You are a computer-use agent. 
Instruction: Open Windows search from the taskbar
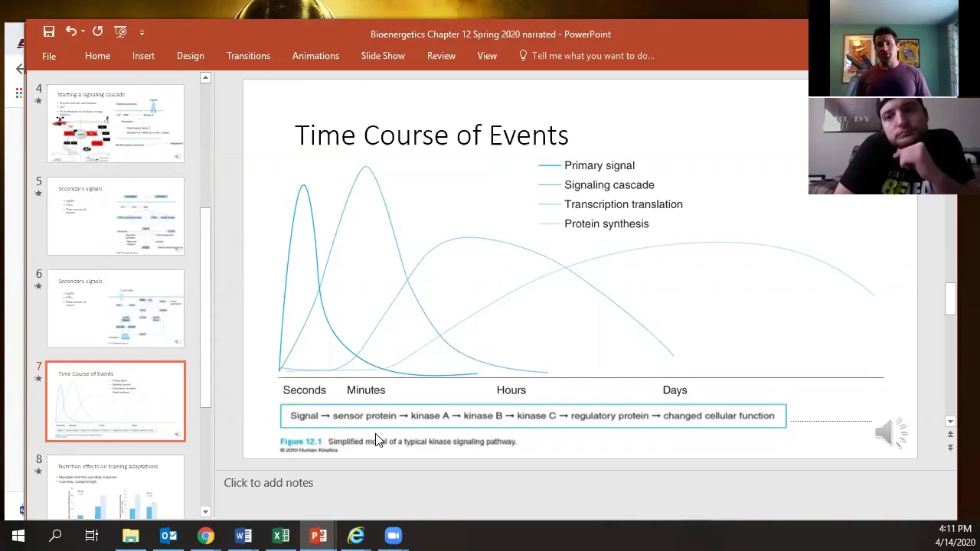point(55,536)
